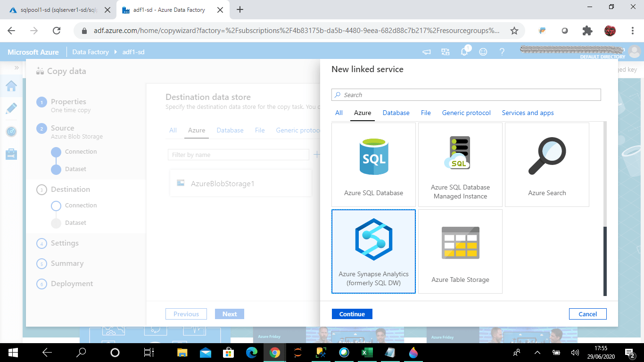
Task: Switch to Database tab in New linked service
Action: point(396,113)
